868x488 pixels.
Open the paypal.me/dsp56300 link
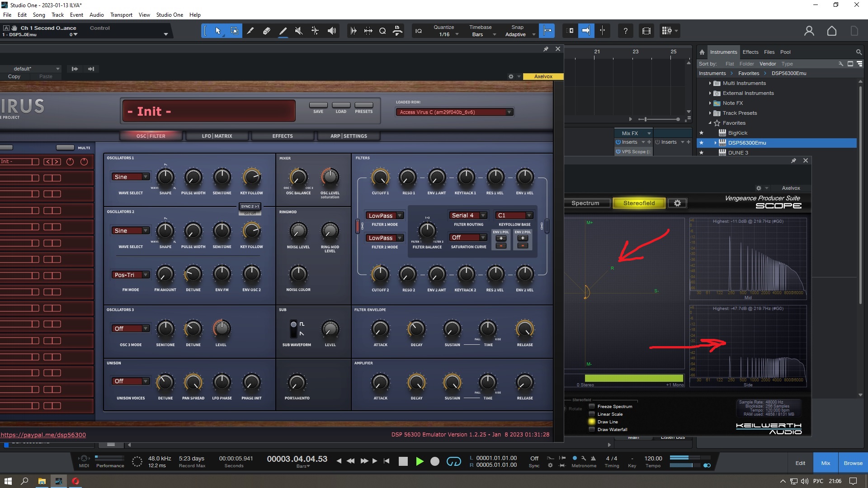43,435
